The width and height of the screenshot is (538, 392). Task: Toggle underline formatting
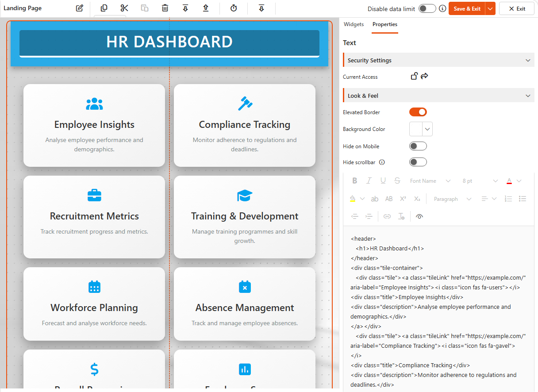pos(383,181)
